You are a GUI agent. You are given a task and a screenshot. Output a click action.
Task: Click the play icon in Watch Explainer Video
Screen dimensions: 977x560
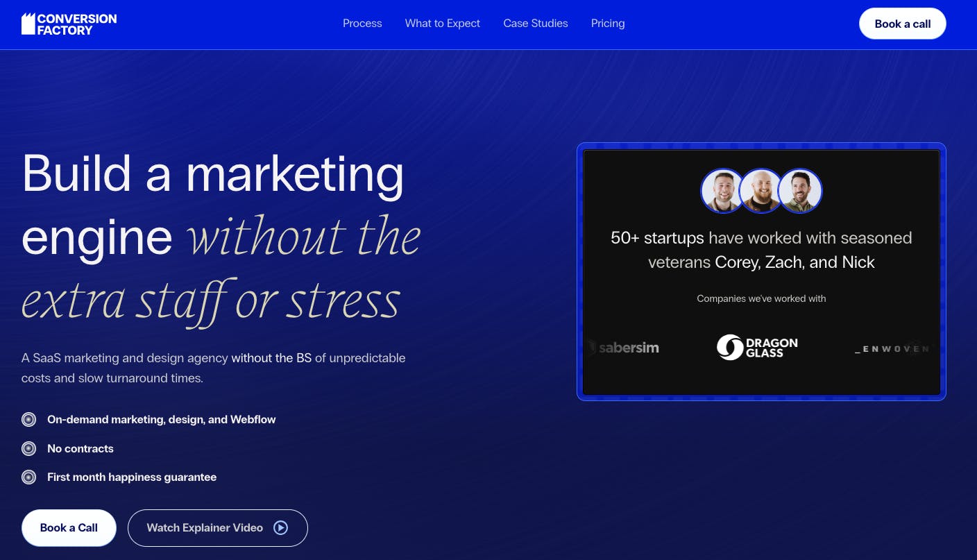point(280,527)
